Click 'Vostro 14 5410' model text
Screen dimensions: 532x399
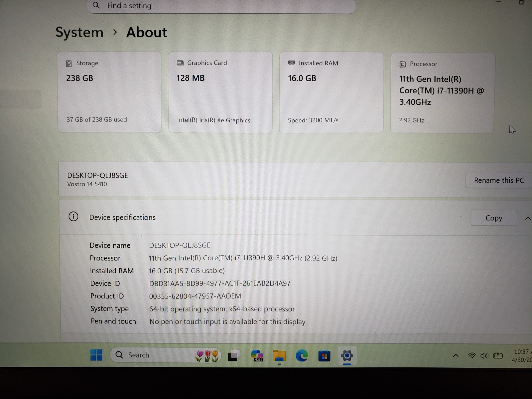pos(87,184)
